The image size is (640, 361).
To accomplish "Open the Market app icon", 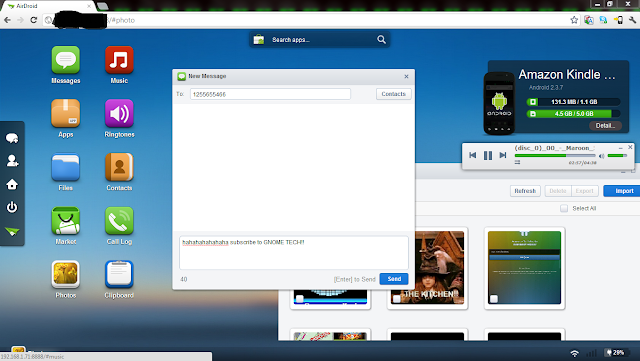I will [65, 221].
